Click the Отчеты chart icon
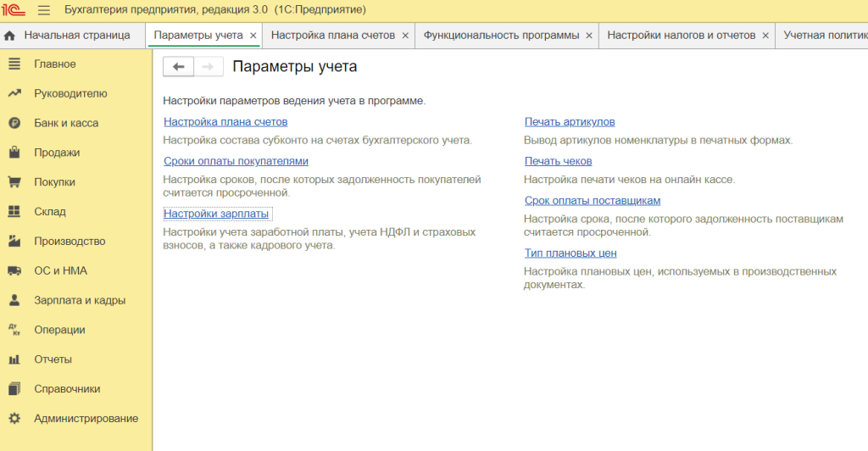 14,359
